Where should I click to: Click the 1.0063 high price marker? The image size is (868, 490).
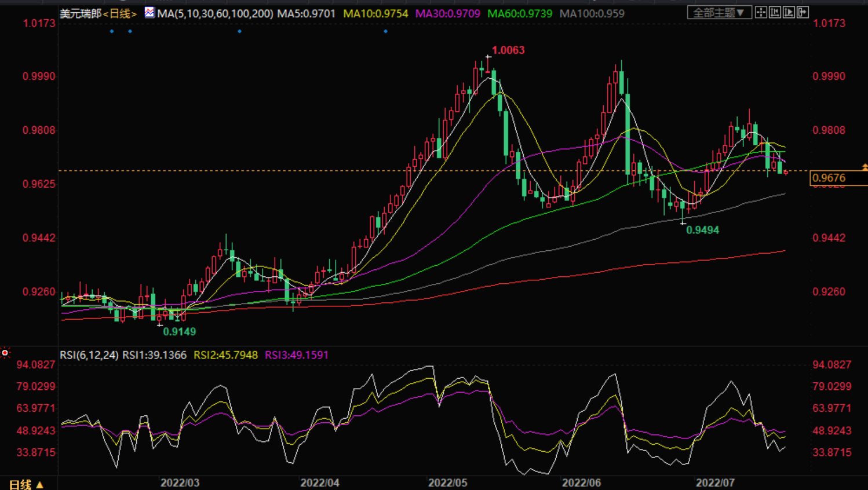point(508,50)
